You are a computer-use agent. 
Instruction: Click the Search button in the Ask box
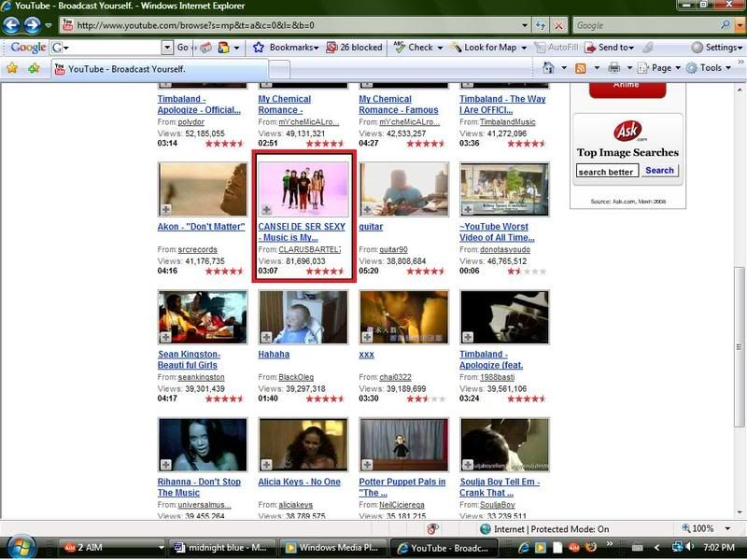pos(659,171)
